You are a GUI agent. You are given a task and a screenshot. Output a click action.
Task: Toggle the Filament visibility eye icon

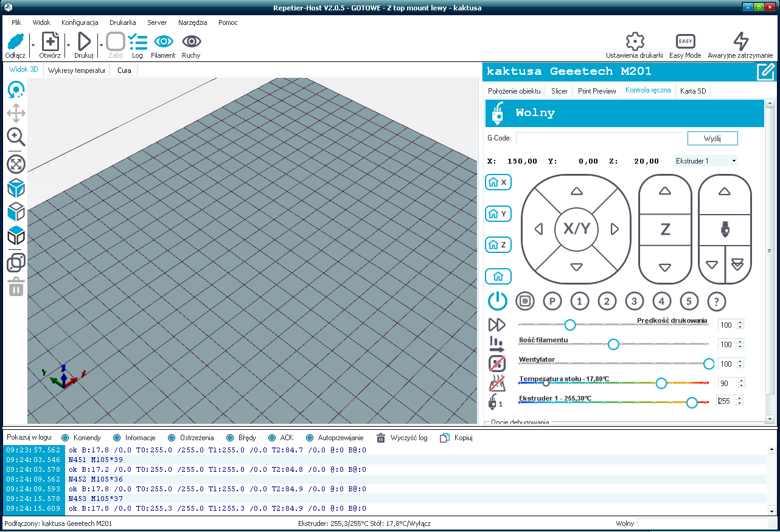(x=162, y=42)
